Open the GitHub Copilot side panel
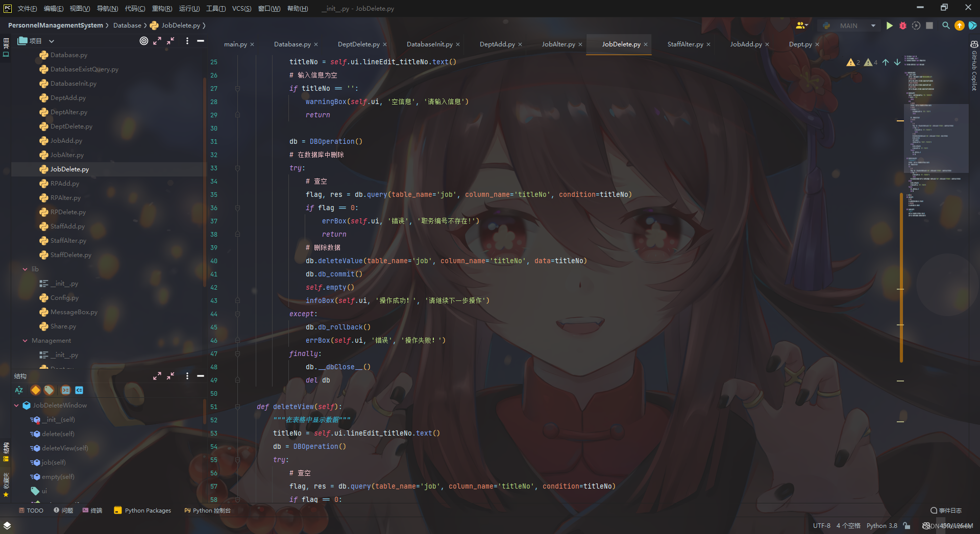980x534 pixels. point(974,66)
